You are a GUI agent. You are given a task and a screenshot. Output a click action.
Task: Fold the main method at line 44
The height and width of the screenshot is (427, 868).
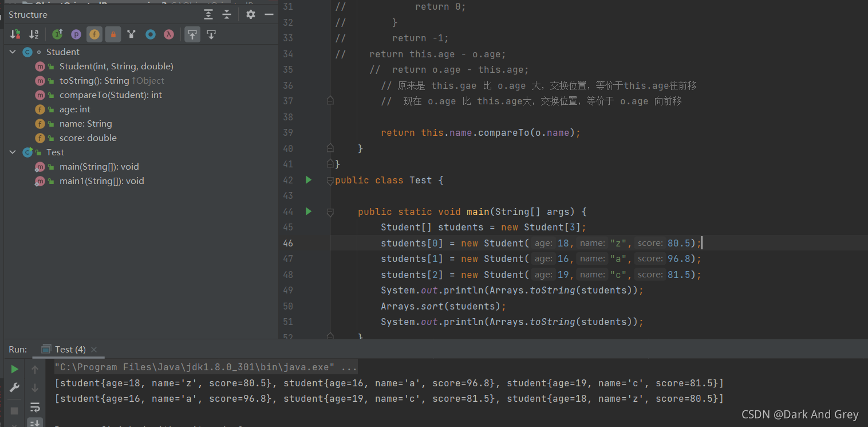tap(330, 212)
